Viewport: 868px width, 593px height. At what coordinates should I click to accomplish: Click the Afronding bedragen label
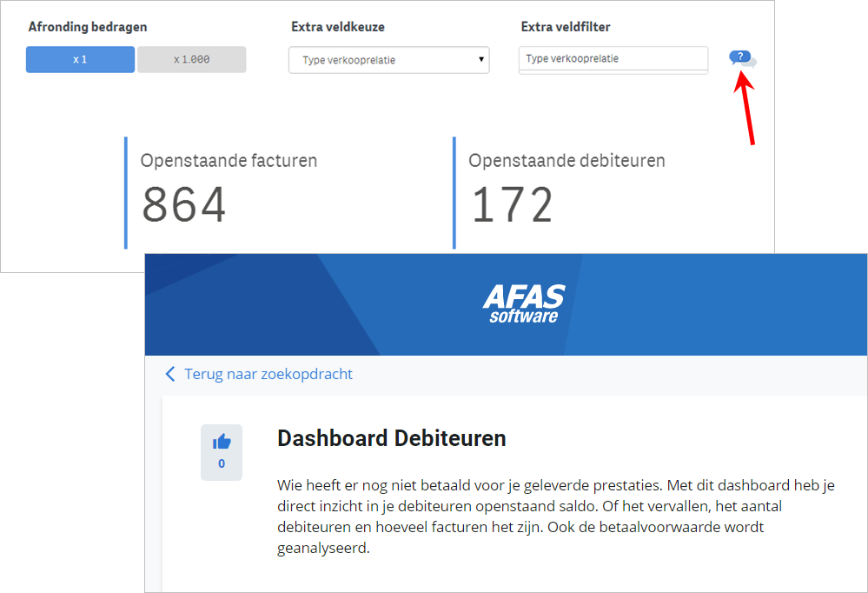(88, 27)
